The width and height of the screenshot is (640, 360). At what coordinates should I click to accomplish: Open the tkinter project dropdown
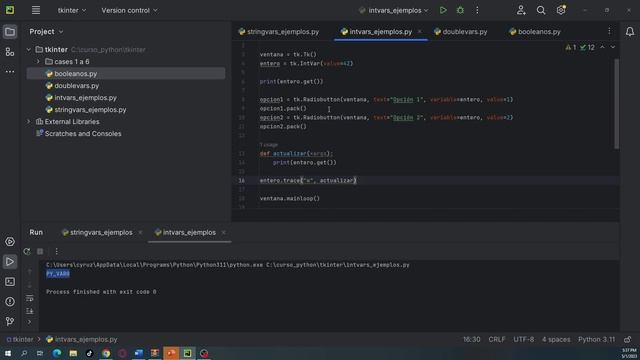tap(72, 10)
